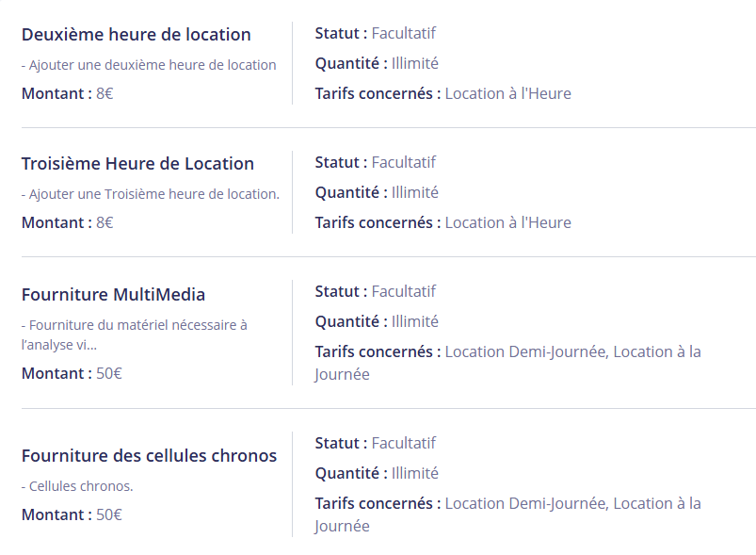Image resolution: width=756 pixels, height=555 pixels.
Task: Click the 50€ amount of Fourniture MultiMedia
Action: coord(109,373)
